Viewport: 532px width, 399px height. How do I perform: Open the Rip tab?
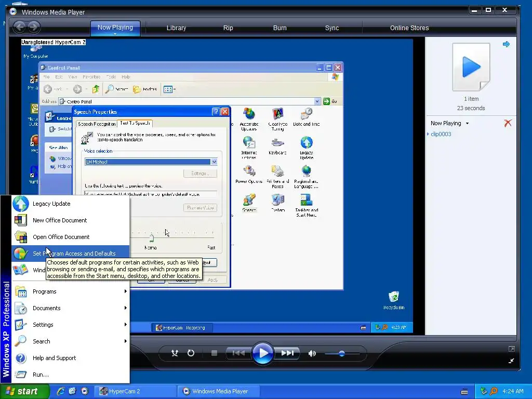228,28
